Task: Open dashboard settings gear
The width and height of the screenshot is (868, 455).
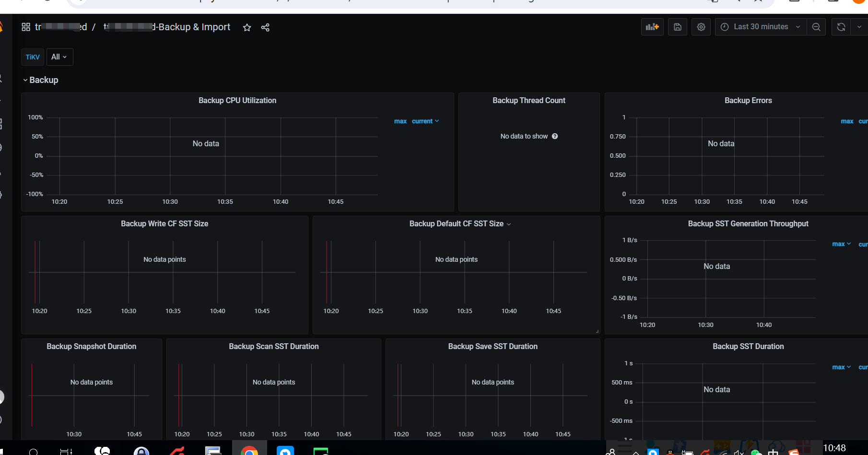Action: pos(701,27)
